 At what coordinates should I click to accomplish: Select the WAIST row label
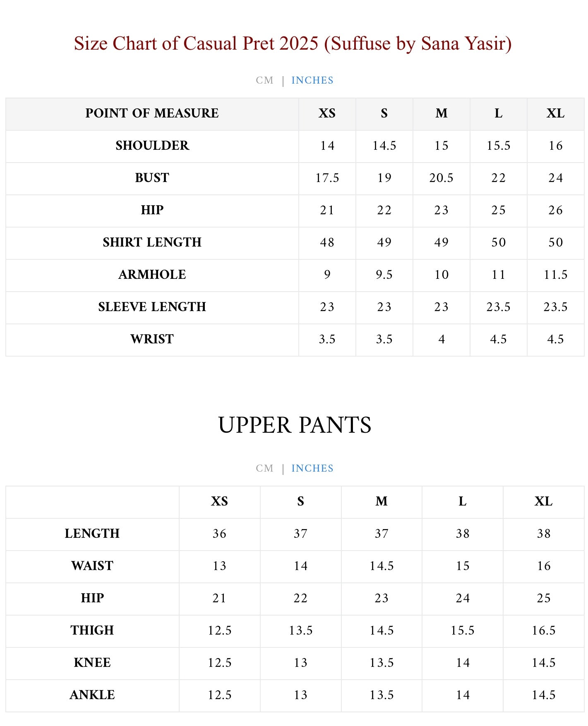pos(92,566)
